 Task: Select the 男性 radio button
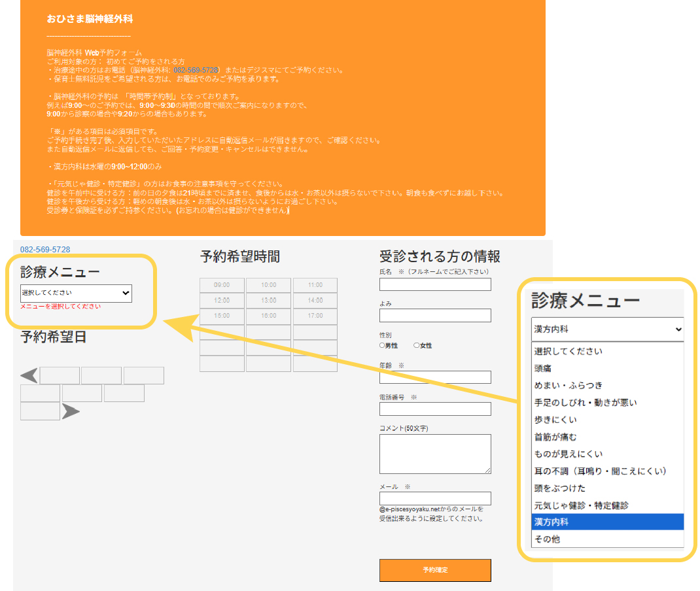[x=381, y=345]
